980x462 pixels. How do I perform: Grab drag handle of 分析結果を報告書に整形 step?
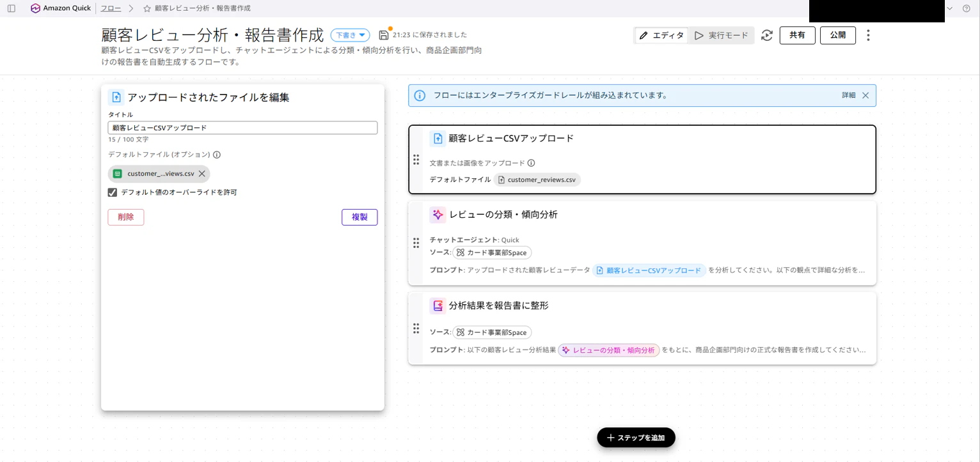pos(416,328)
